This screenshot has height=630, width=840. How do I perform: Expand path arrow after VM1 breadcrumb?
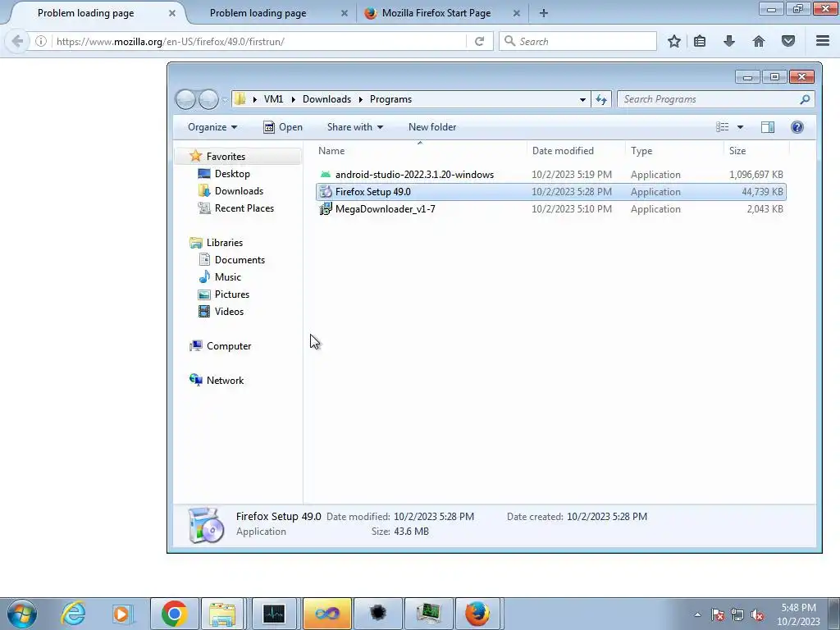point(293,99)
